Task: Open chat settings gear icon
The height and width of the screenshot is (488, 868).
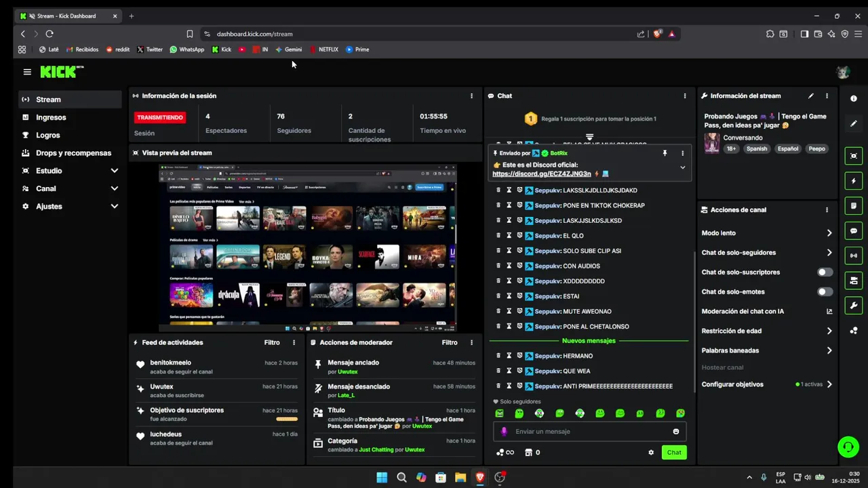Action: [651, 453]
